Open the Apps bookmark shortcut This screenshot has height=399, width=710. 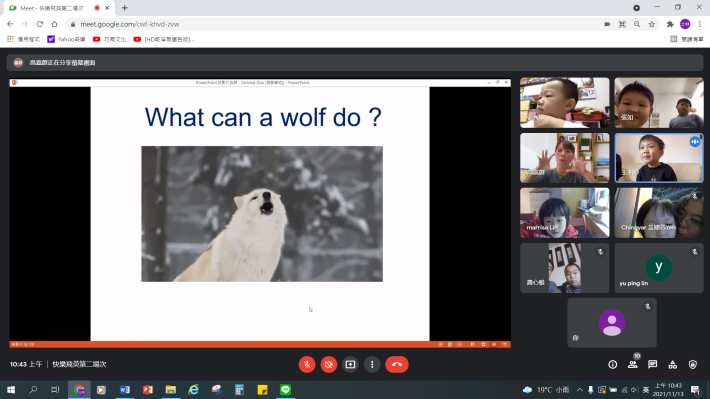tap(23, 39)
